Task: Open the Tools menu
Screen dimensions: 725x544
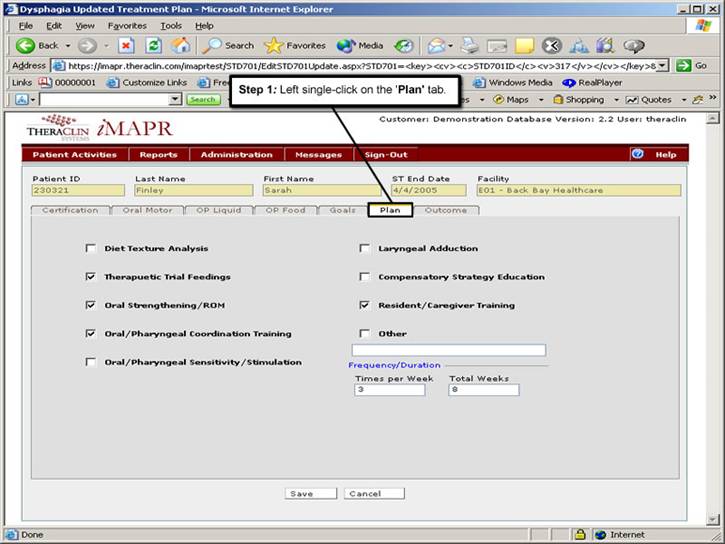Action: pyautogui.click(x=171, y=25)
